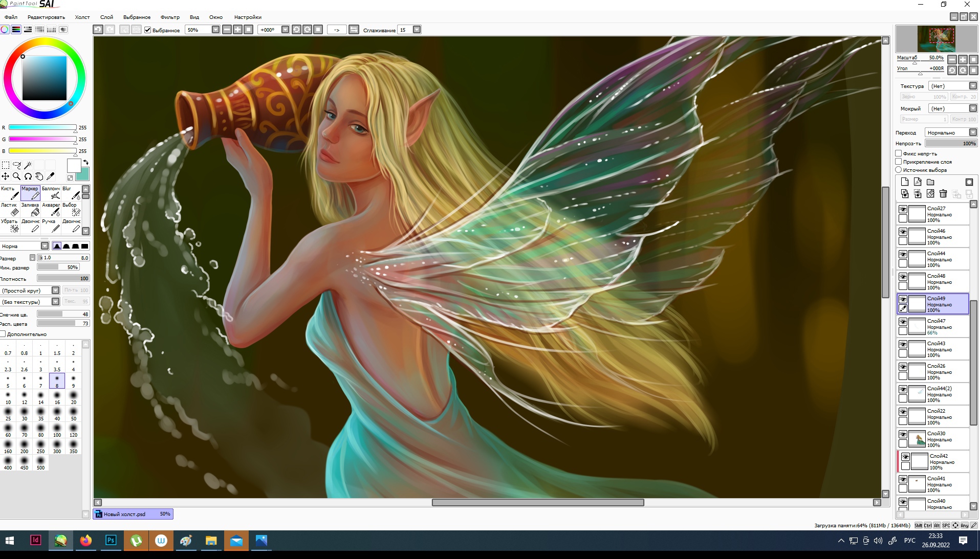
Task: Create a new layer folder icon
Action: pos(930,182)
